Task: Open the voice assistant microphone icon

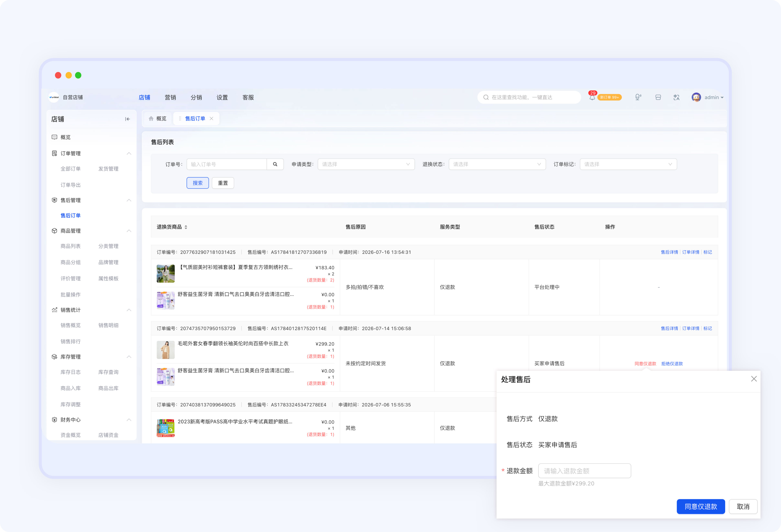Action: (x=638, y=97)
